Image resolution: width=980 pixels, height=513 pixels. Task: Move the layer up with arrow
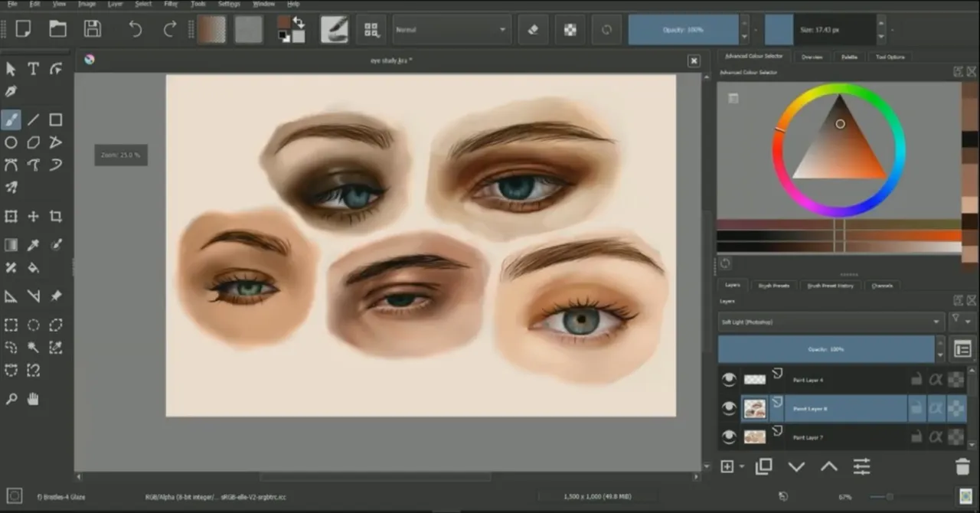point(829,466)
